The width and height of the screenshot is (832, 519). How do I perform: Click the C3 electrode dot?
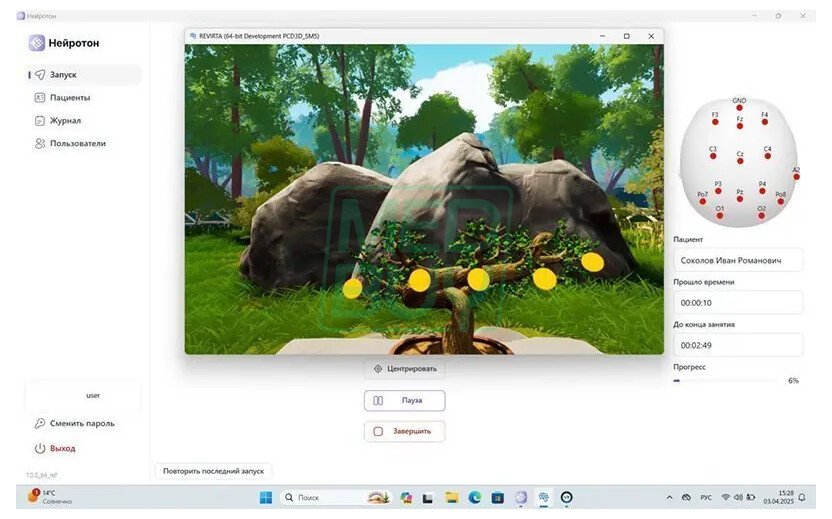coord(713,156)
